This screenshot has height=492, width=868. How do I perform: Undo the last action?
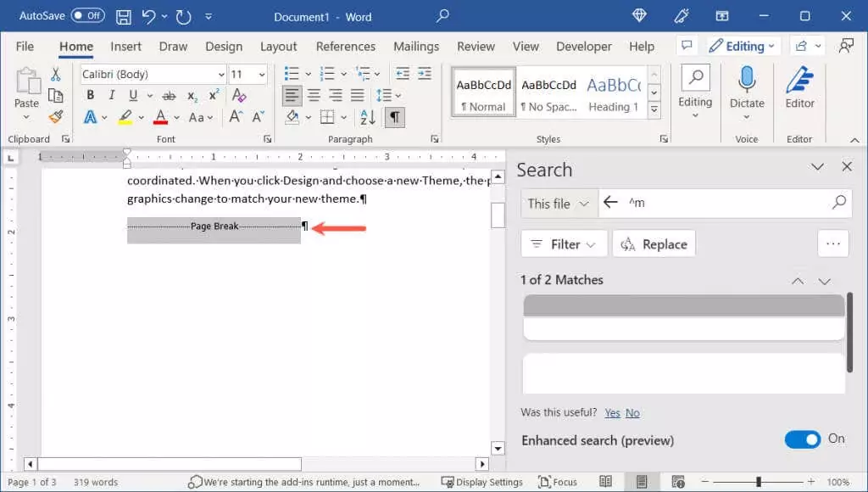coord(149,17)
